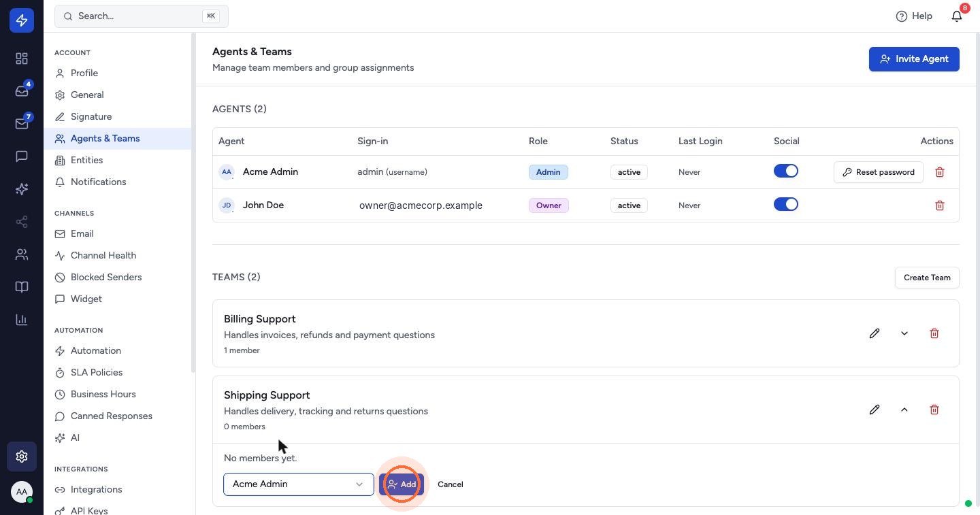Add selected member to Shipping Support
Image resolution: width=980 pixels, height=515 pixels.
(x=402, y=484)
